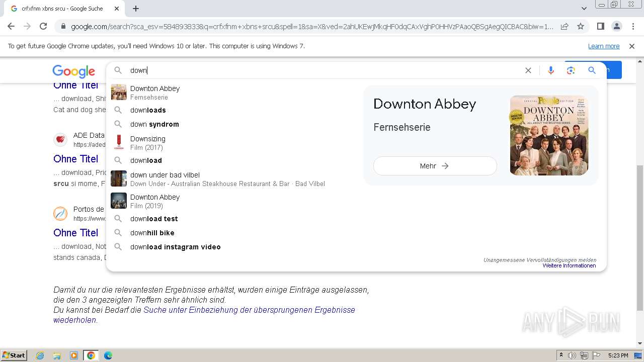This screenshot has width=644, height=362.
Task: Start voice search with microphone icon
Action: [x=551, y=70]
